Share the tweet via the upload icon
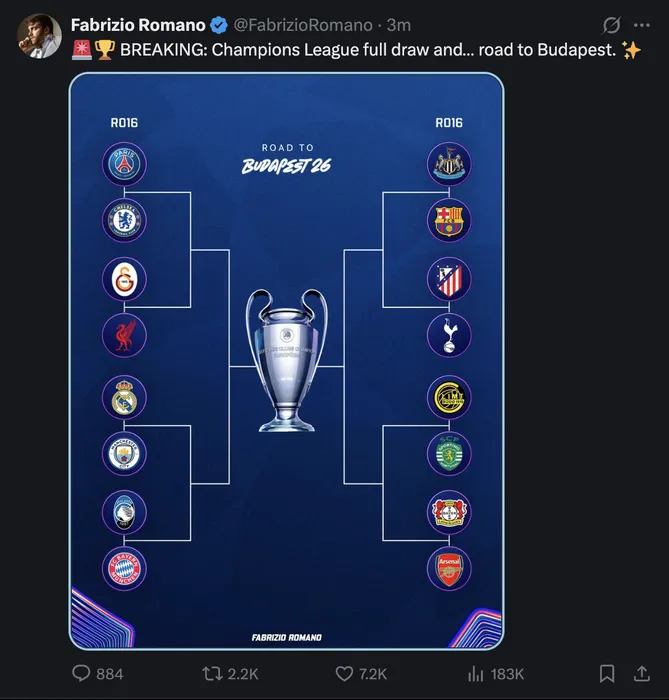 point(642,673)
